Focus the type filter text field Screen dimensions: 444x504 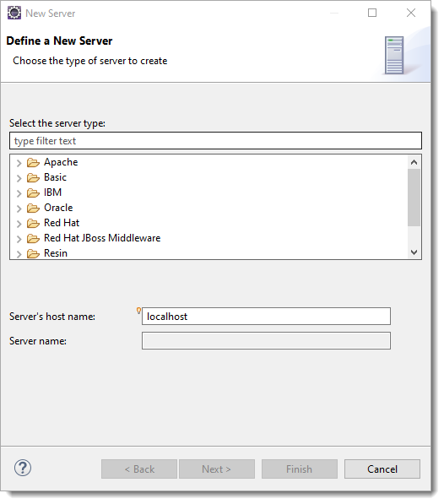[x=215, y=141]
